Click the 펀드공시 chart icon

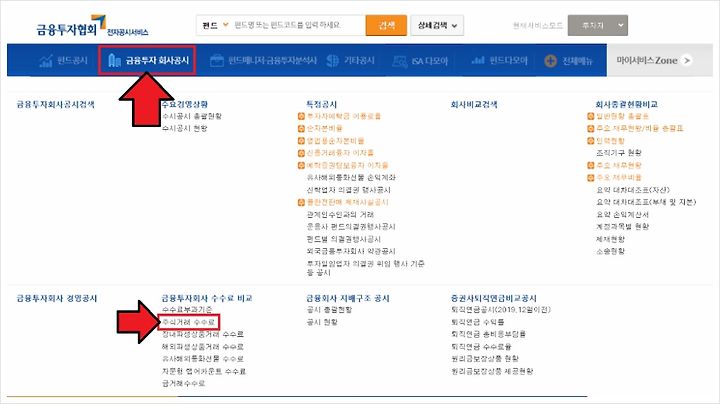[x=46, y=60]
